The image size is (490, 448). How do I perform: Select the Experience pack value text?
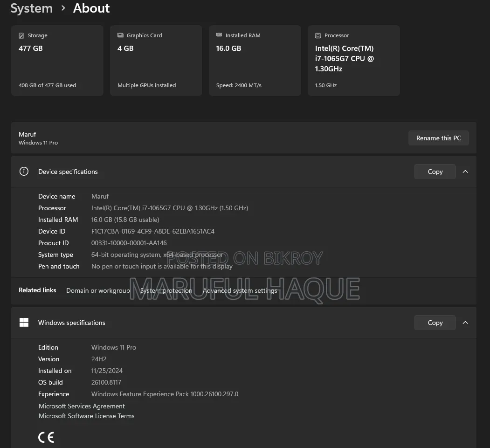[165, 394]
